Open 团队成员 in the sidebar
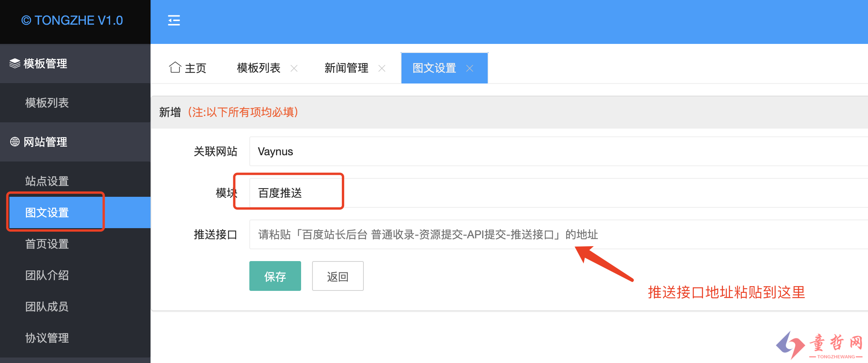This screenshot has height=363, width=868. [75, 307]
